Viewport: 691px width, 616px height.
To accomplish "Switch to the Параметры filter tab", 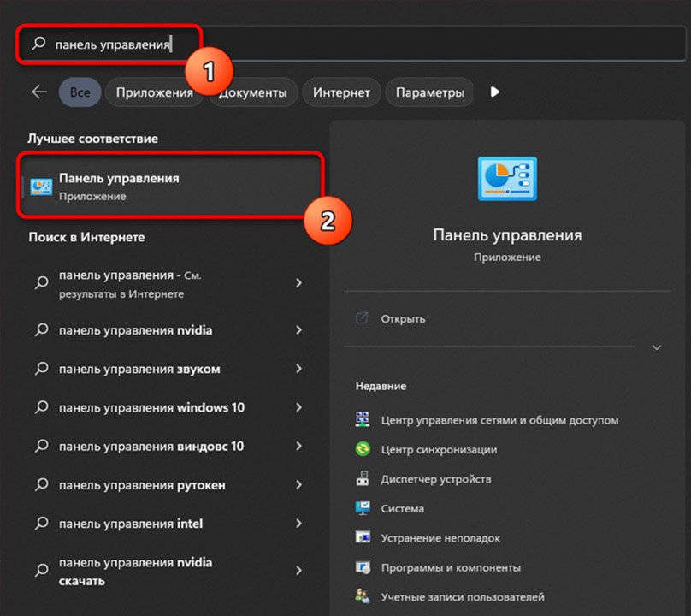I will click(x=429, y=92).
